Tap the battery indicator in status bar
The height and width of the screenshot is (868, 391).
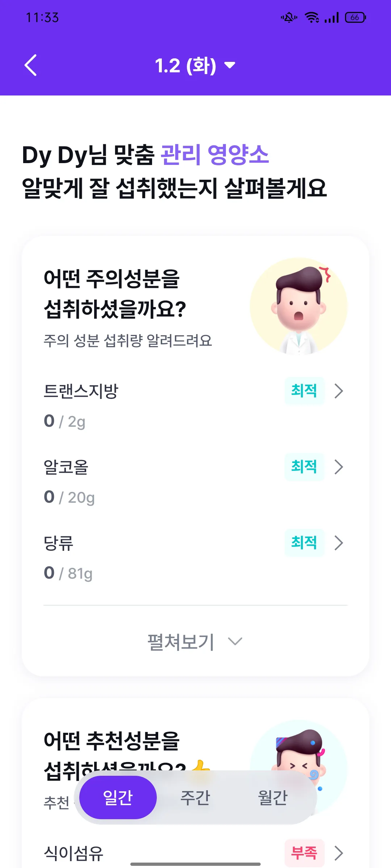click(x=356, y=17)
